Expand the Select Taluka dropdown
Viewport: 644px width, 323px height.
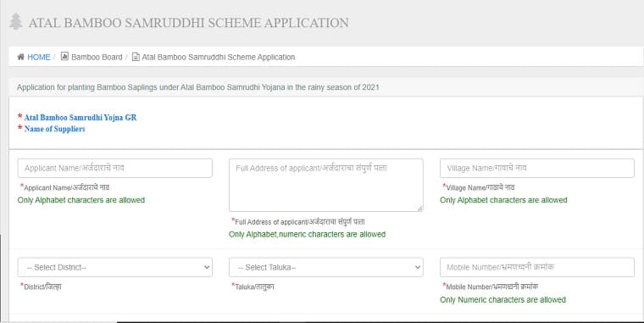click(x=325, y=267)
